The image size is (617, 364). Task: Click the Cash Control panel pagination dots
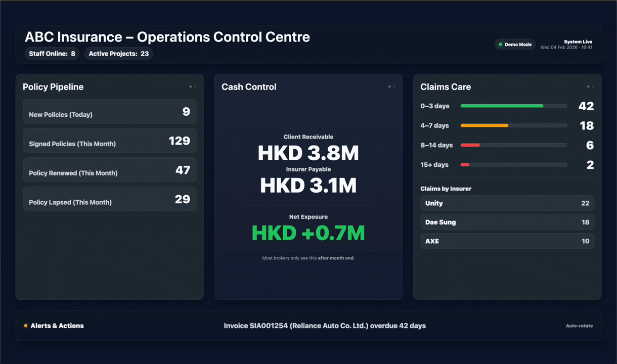coord(391,87)
